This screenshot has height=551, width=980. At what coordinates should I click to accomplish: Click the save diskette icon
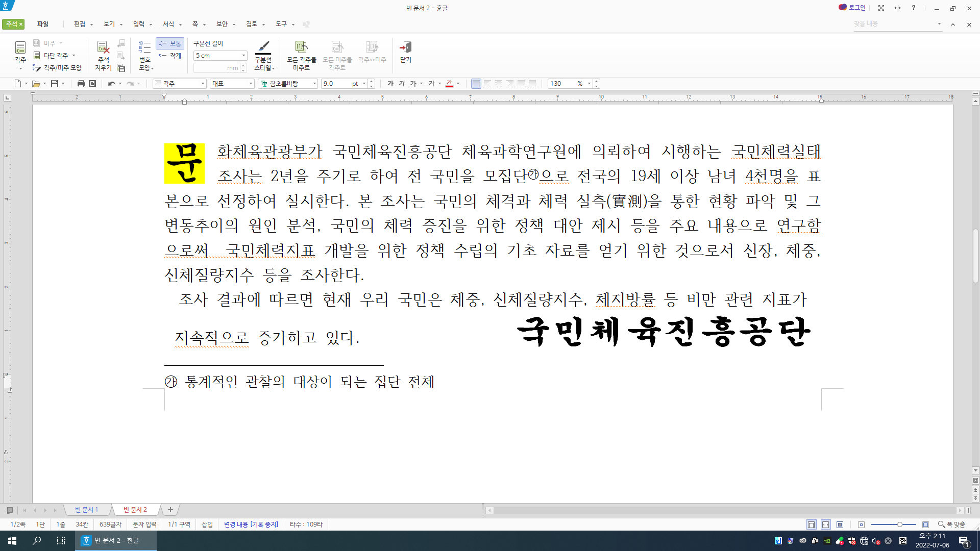(55, 84)
